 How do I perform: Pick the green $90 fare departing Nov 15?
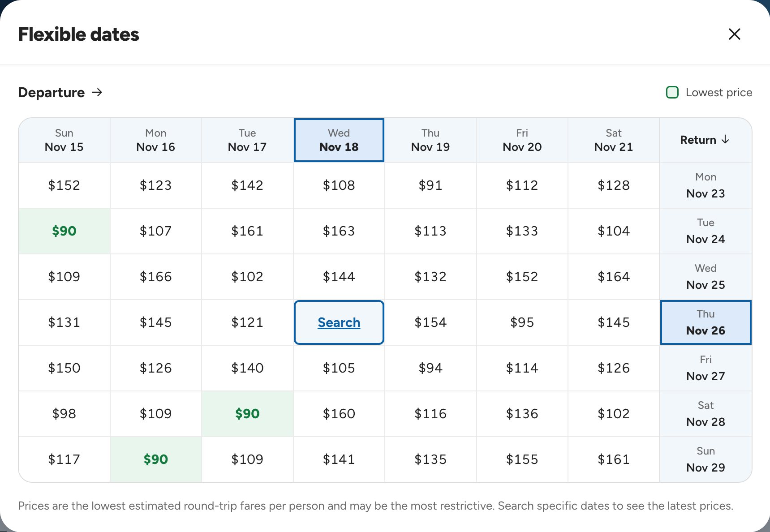coord(64,231)
